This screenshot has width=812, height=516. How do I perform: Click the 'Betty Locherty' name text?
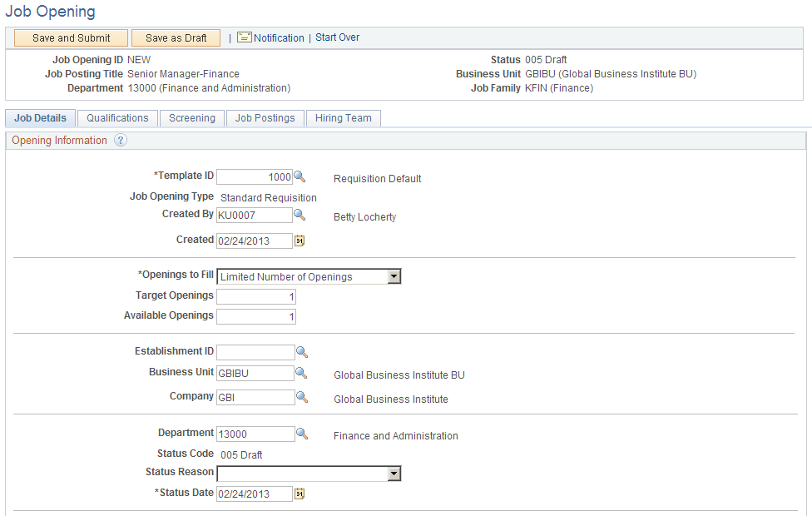tap(364, 217)
